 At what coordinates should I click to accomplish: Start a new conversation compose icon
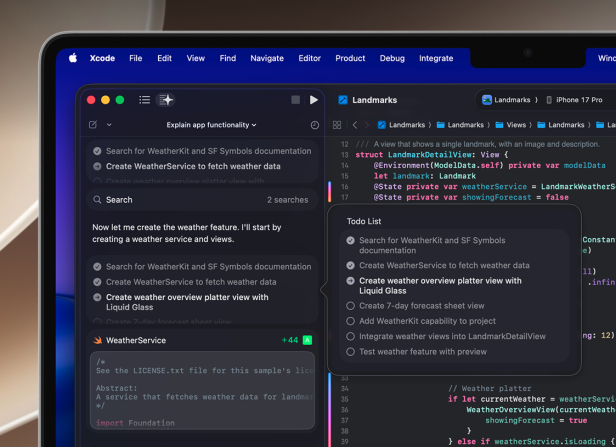pos(93,125)
